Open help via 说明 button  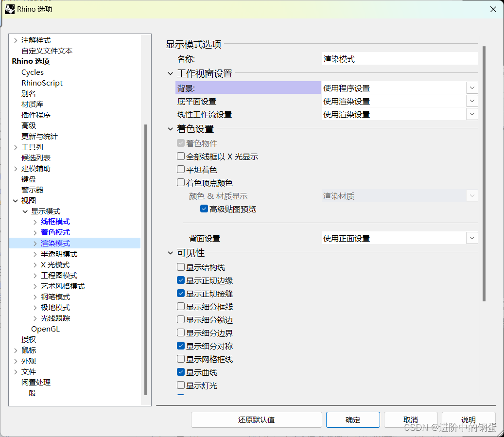pos(469,420)
